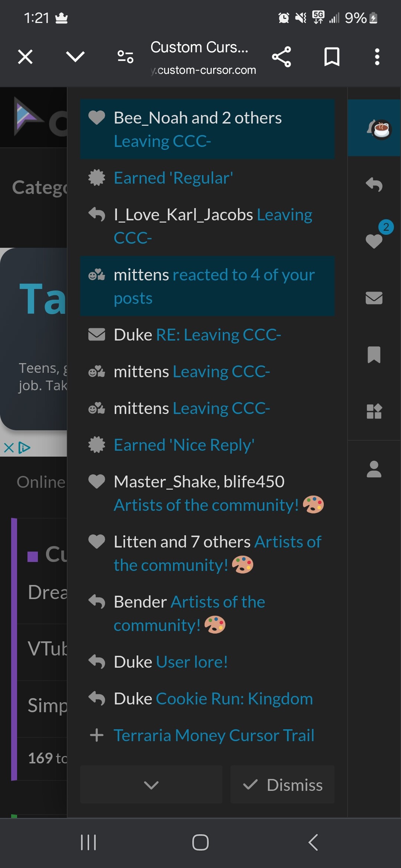Open the other notifications grid tab
401x868 pixels.
coord(374,411)
